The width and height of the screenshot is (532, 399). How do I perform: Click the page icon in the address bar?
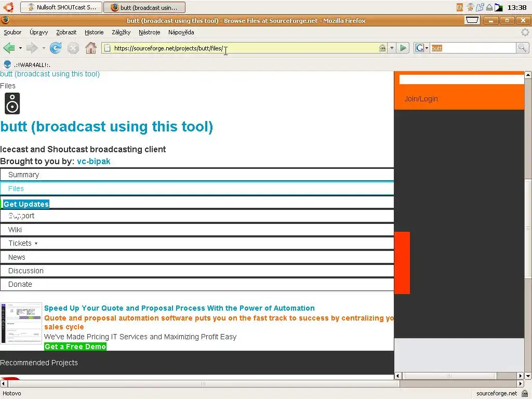click(x=107, y=48)
